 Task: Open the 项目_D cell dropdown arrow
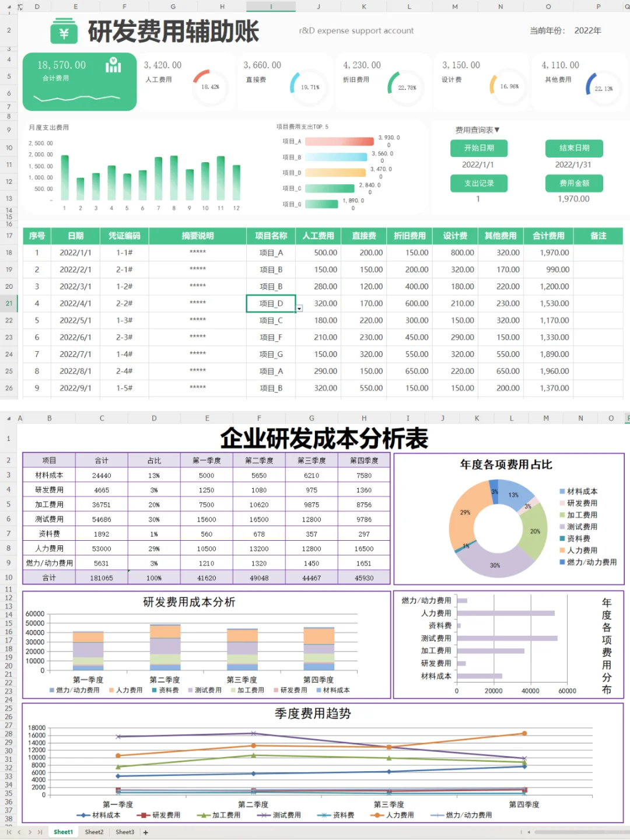299,307
